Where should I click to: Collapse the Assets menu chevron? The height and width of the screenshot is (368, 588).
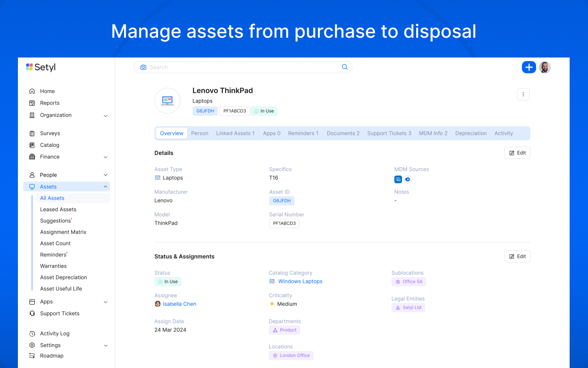click(106, 187)
